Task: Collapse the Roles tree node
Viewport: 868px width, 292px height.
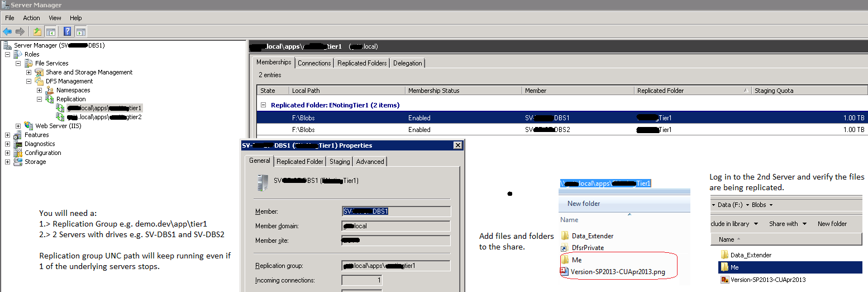Action: coord(7,54)
